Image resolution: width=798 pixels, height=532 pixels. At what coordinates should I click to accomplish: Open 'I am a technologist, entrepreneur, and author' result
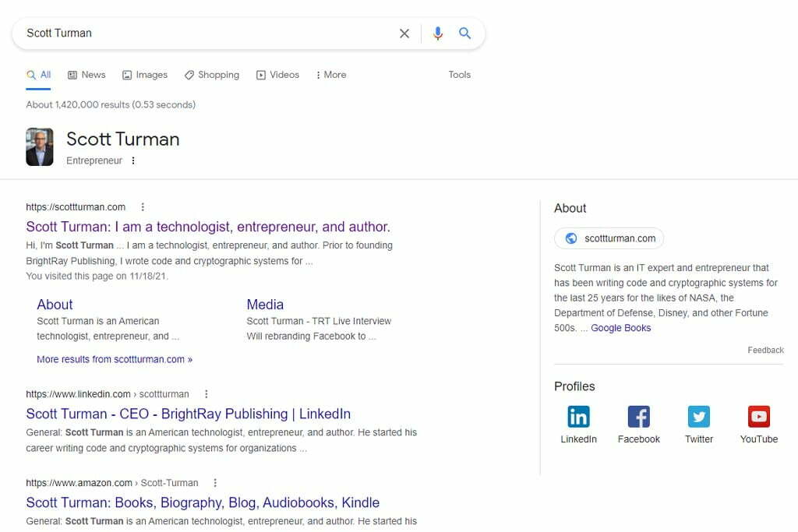(208, 227)
